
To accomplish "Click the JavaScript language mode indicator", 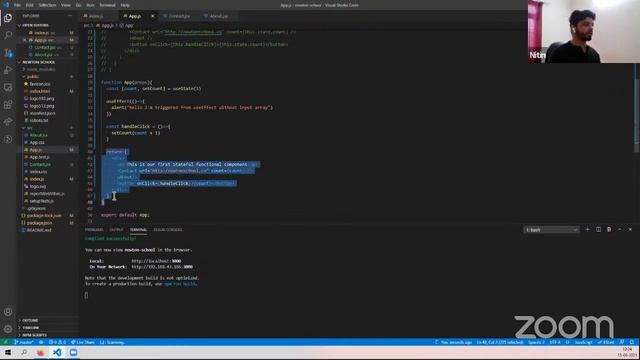I will (x=584, y=342).
